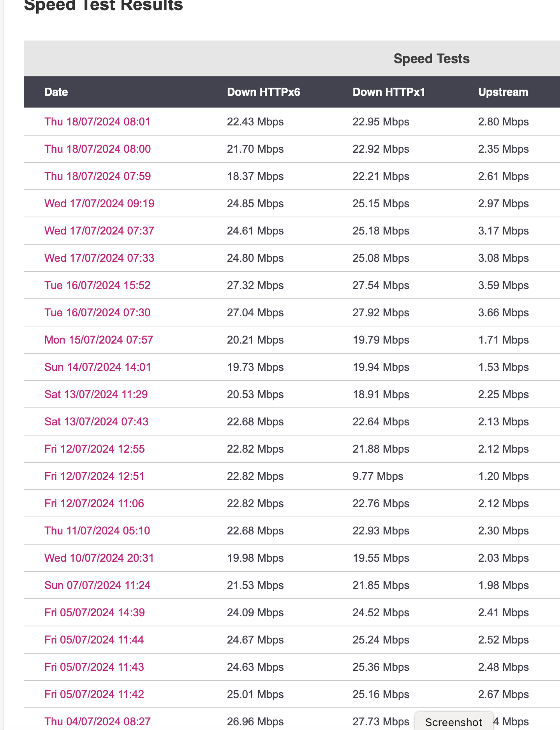Open the Fri 12/07/2024 12:51 speed test
The height and width of the screenshot is (730, 560).
(94, 476)
